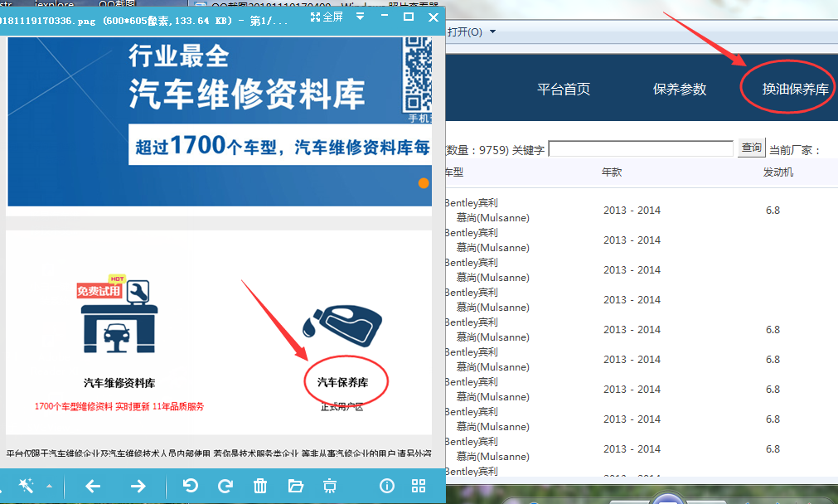Click 年款 column header
This screenshot has height=504, width=838.
point(612,172)
